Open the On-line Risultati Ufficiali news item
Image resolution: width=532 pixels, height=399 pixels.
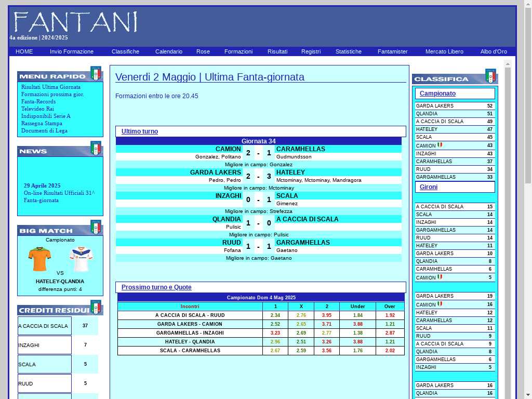pos(59,196)
